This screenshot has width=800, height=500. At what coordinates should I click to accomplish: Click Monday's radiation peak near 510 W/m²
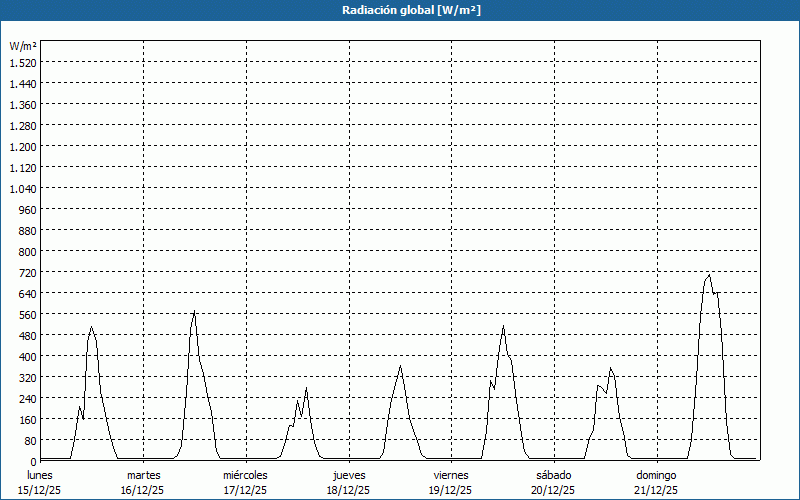pos(91,327)
